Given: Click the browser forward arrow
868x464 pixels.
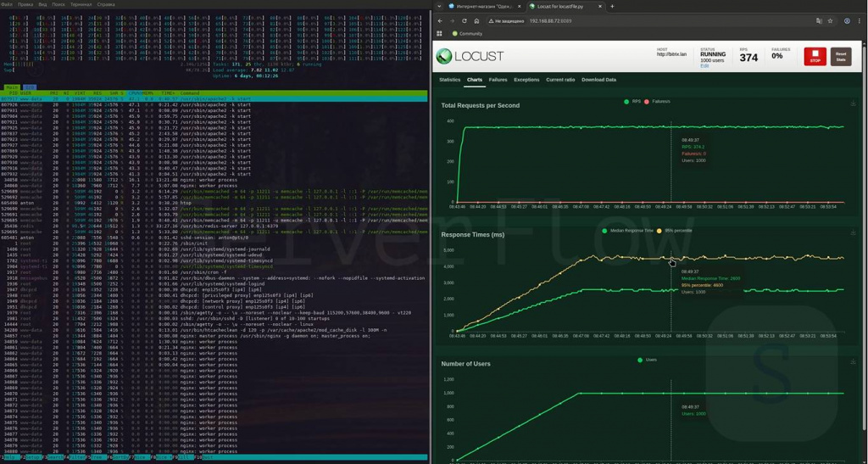Looking at the screenshot, I should pos(453,20).
